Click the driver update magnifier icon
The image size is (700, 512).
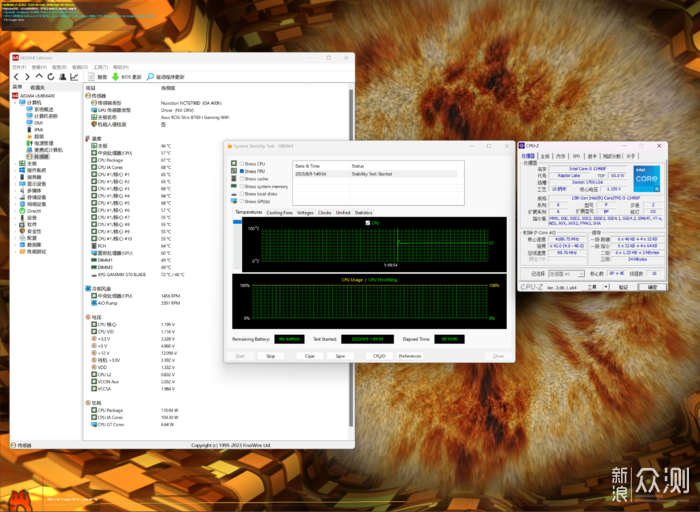pyautogui.click(x=150, y=77)
